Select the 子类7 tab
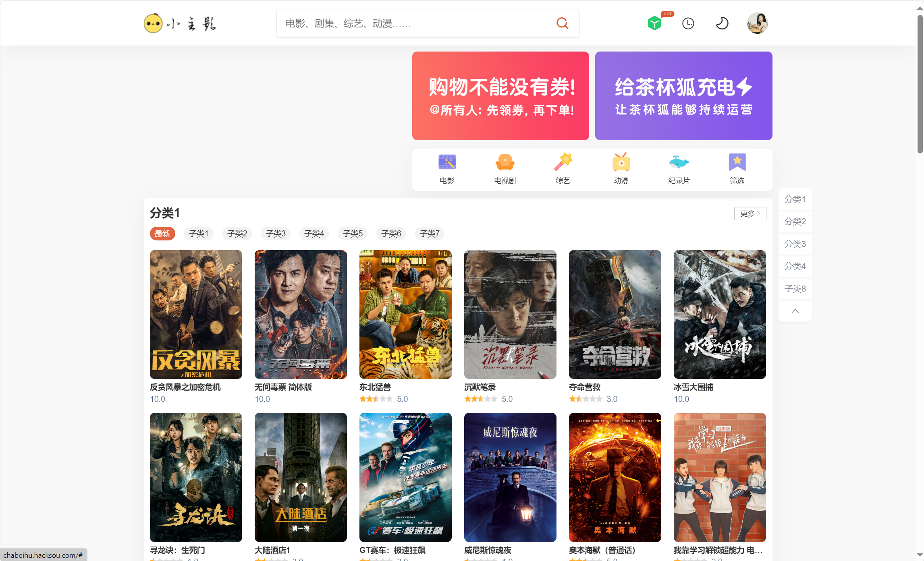The width and height of the screenshot is (924, 561). pos(430,234)
